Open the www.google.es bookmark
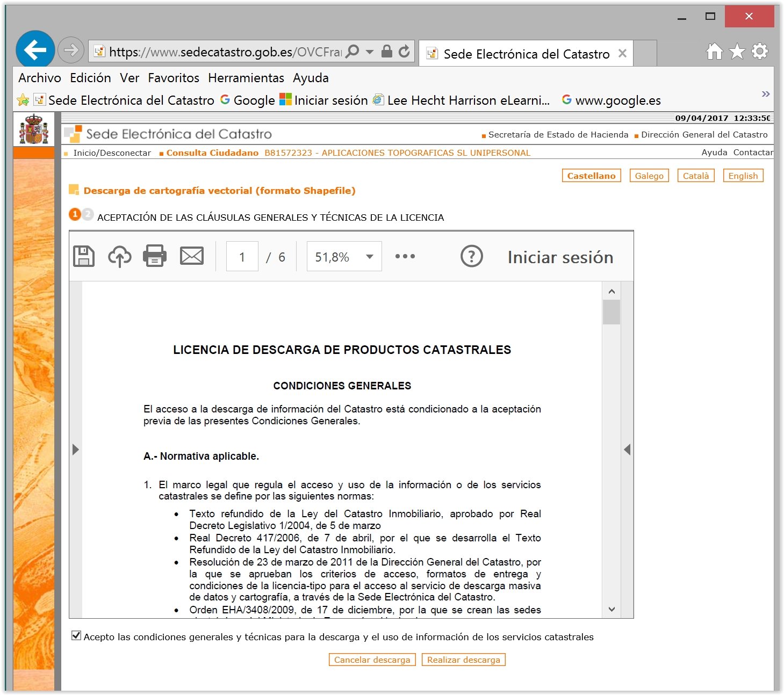Viewport: 784px width, 695px height. point(612,100)
